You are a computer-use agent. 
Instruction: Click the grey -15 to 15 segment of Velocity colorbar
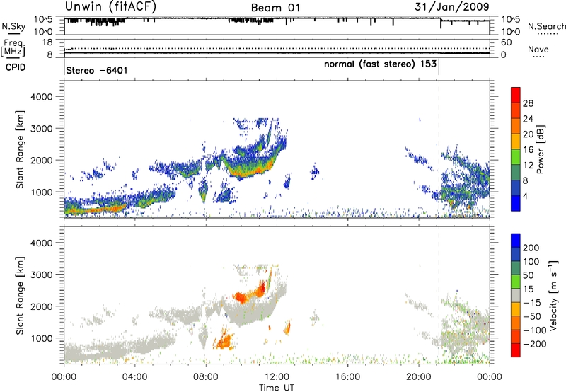[x=516, y=295]
